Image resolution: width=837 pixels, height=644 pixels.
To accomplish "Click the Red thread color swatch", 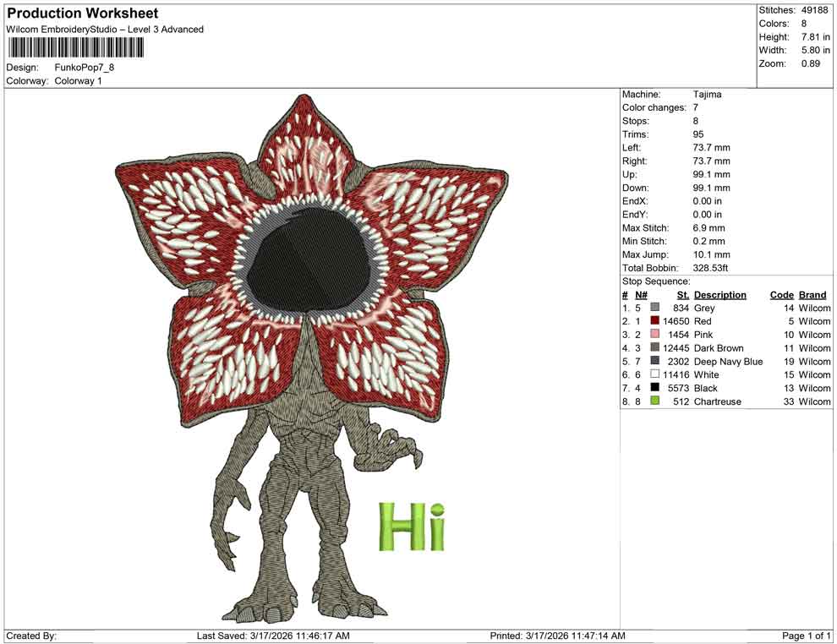I will tap(655, 320).
